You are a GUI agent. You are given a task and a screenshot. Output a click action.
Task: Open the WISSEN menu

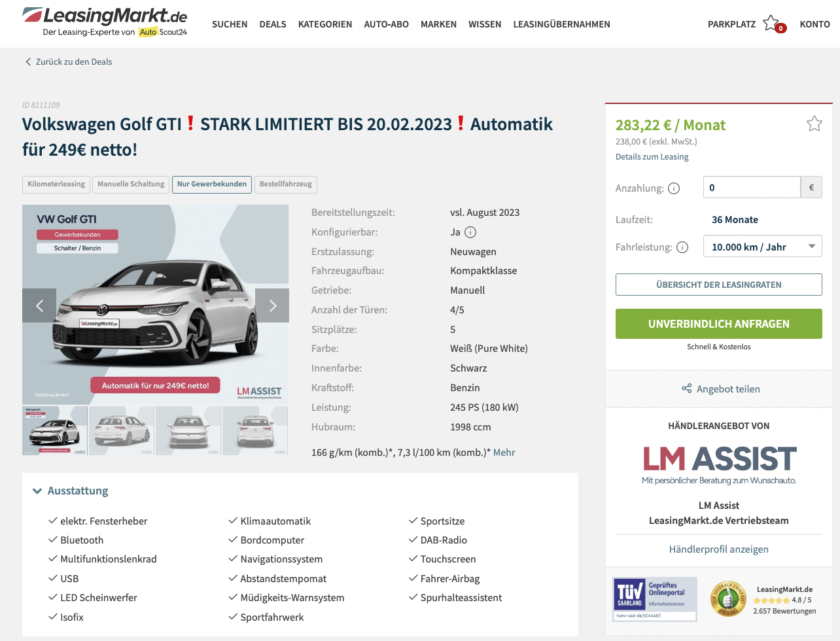(485, 24)
